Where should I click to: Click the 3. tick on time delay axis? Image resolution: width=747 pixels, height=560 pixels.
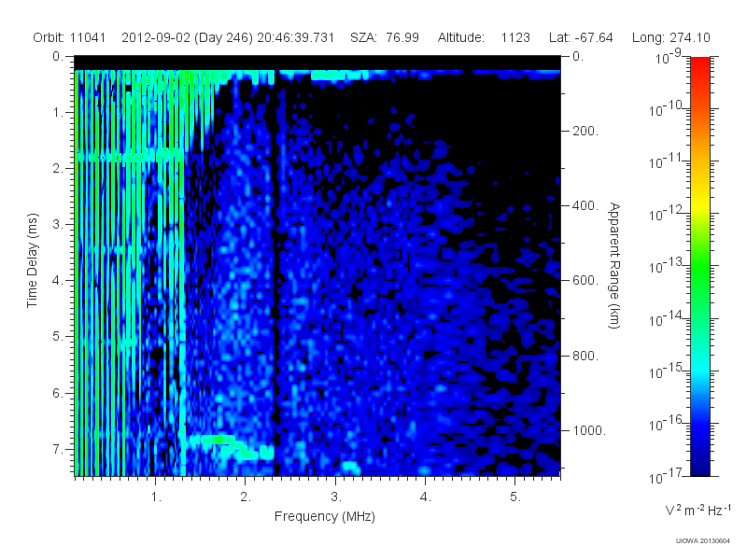pos(58,224)
